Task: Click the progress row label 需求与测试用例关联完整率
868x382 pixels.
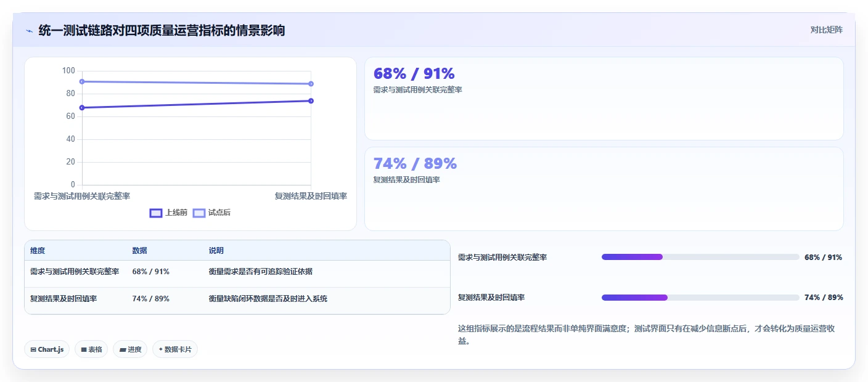Action: click(x=502, y=258)
